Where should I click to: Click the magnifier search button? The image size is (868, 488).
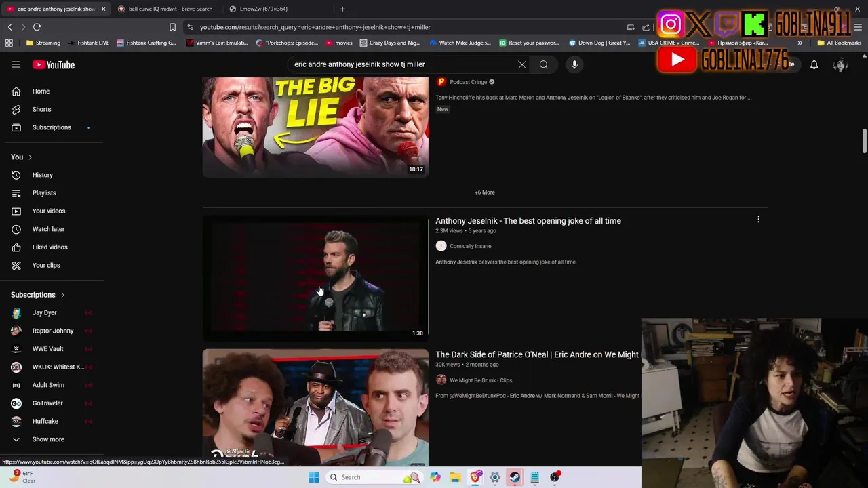coord(544,64)
